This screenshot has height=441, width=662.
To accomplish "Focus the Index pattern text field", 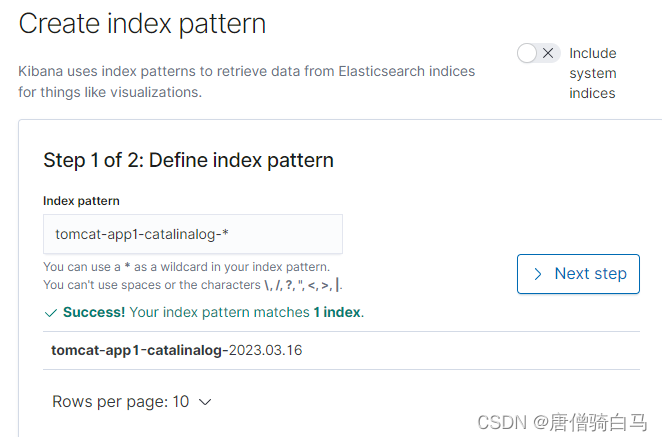I will [x=193, y=234].
